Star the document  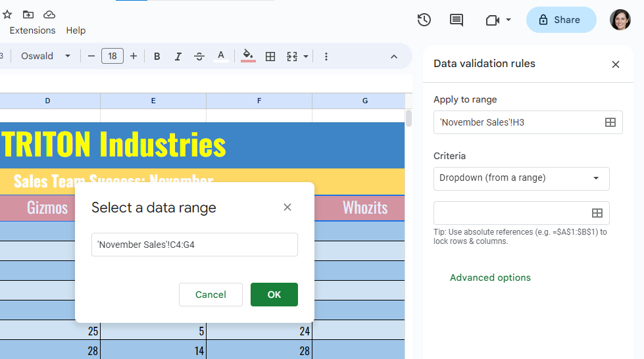pos(7,14)
